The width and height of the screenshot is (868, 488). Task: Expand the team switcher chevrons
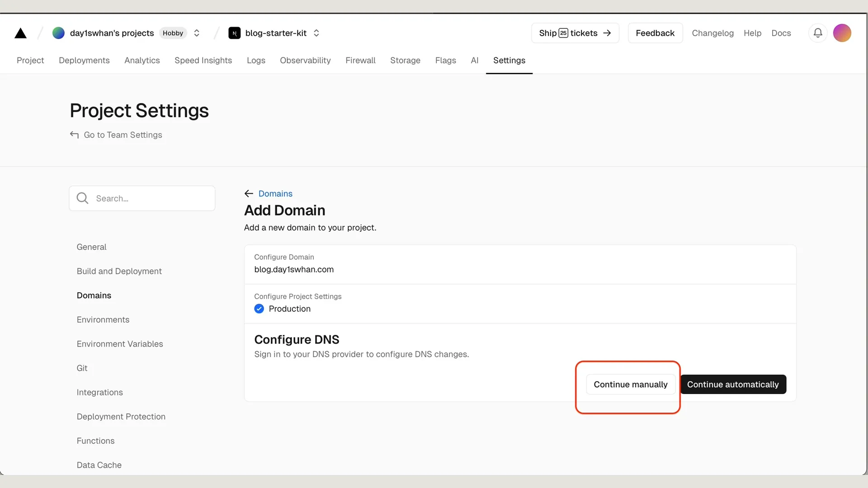(197, 33)
